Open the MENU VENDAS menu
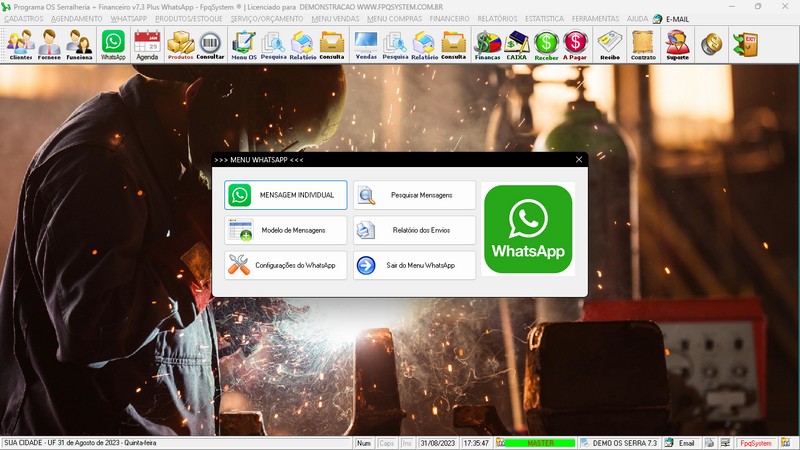 click(335, 19)
